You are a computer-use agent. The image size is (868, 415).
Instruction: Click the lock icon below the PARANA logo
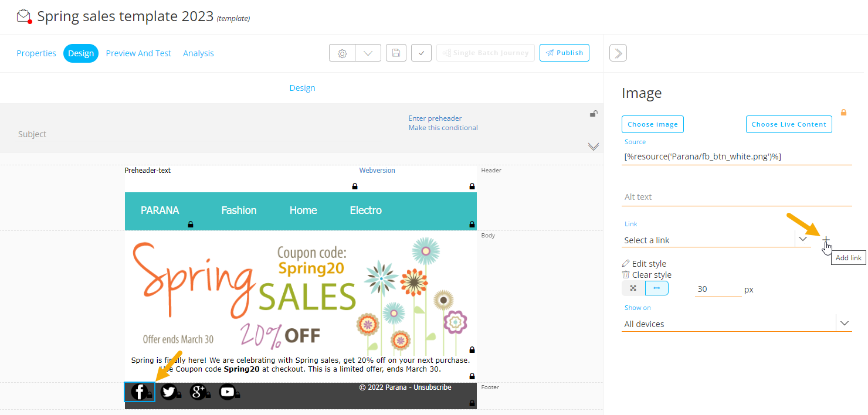click(191, 224)
